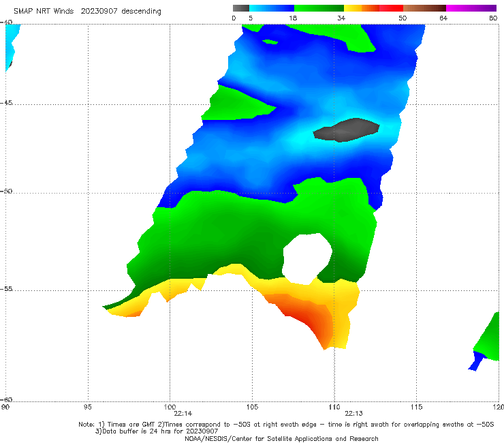The width and height of the screenshot is (504, 443).
Task: Click the swath time "22:14"
Action: [183, 414]
